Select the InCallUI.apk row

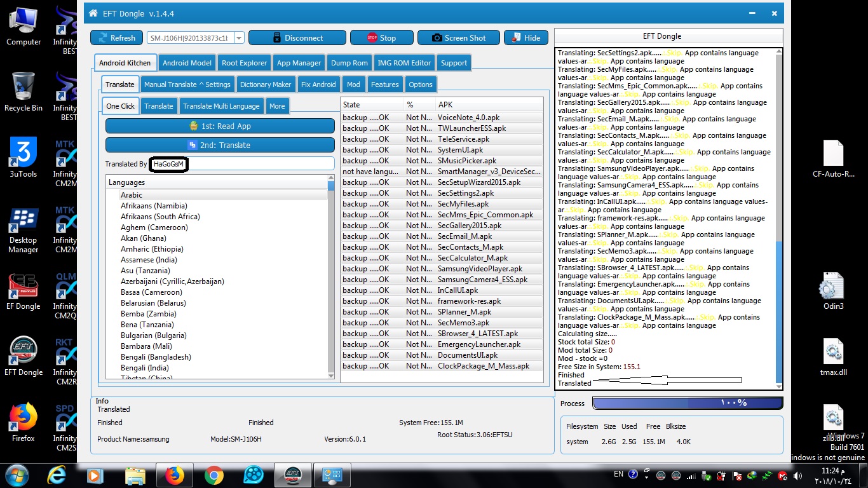click(x=442, y=290)
